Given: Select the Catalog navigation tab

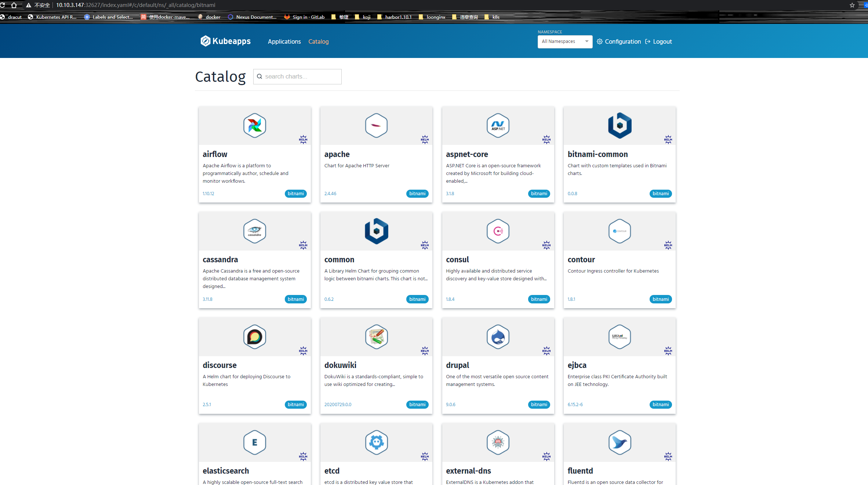Looking at the screenshot, I should coord(318,41).
